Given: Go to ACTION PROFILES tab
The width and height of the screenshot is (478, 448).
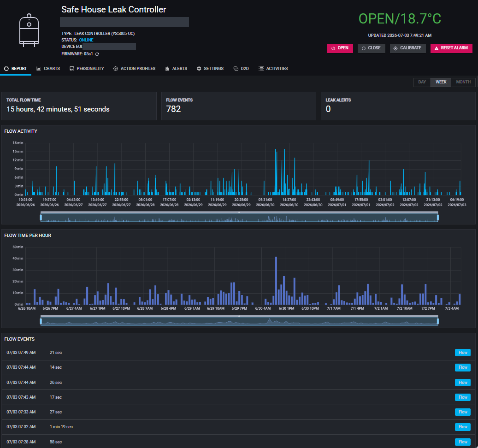Looking at the screenshot, I should pyautogui.click(x=135, y=69).
